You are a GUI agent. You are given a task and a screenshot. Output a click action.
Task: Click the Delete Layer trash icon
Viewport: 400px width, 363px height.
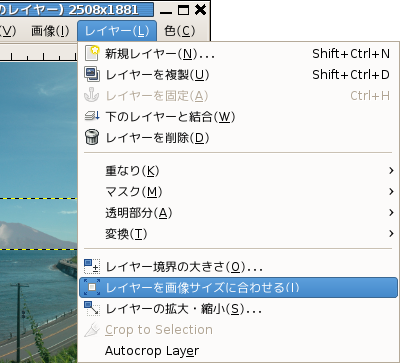click(x=92, y=137)
